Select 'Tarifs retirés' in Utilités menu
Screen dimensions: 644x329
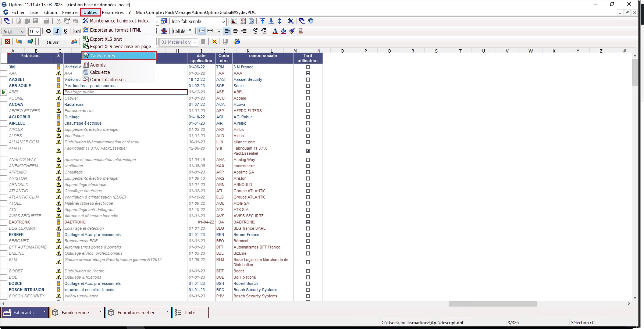119,56
